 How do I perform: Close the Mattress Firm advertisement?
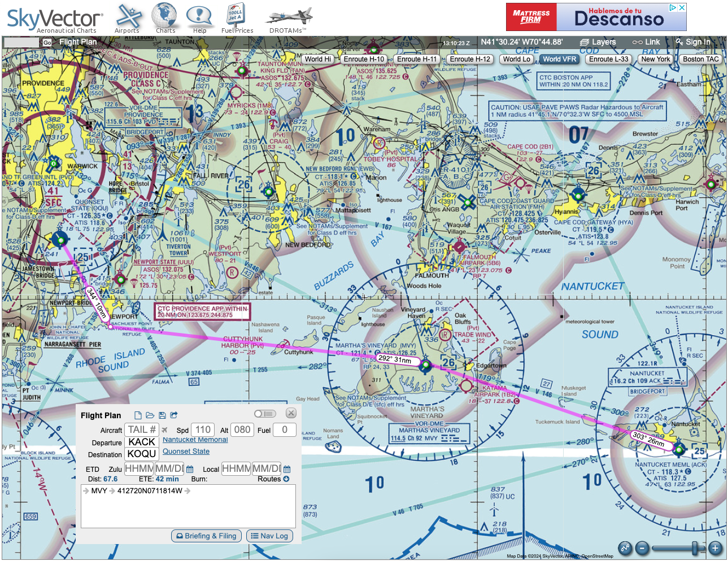point(682,7)
